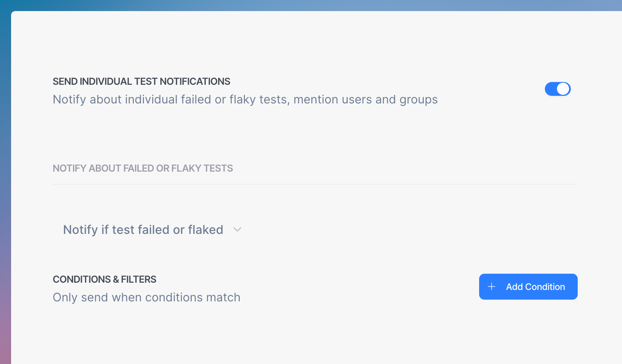Screen dimensions: 622x364
Task: Click the "Add Condition" button label text
Action: click(535, 287)
